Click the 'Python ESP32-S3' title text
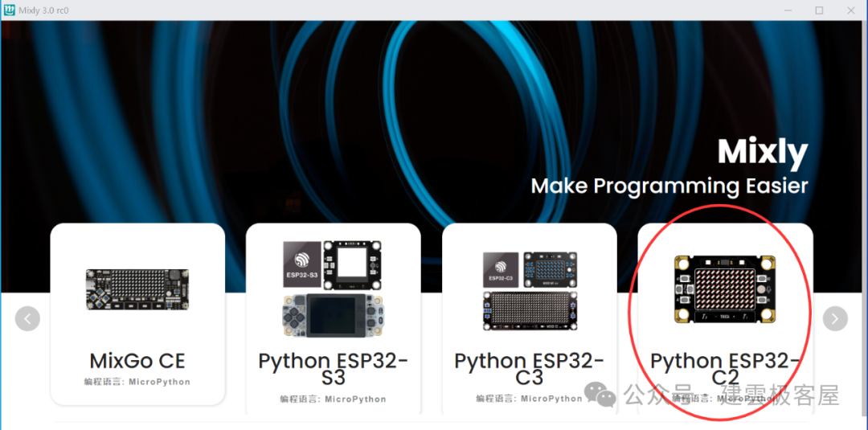Screen dimensions: 868x430 point(334,369)
